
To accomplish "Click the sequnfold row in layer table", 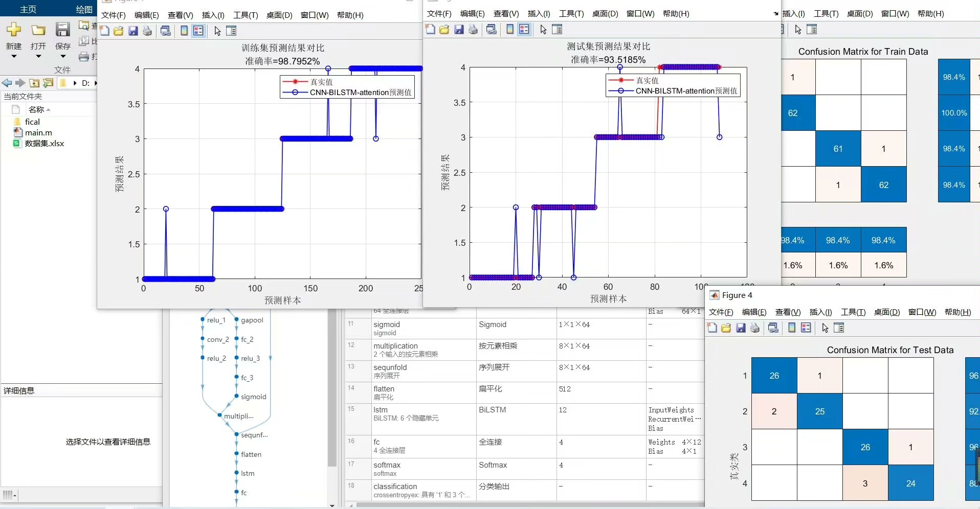I will [x=524, y=371].
